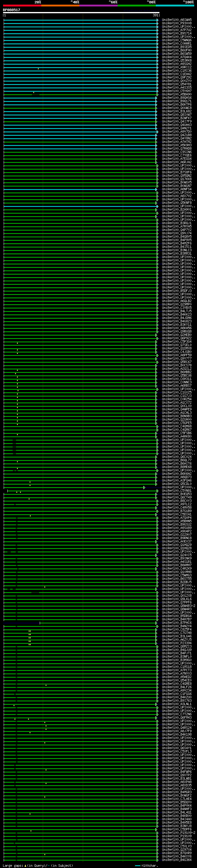Click UniRef100_C1MI36 hit label
The image size is (197, 868).
pyautogui.click(x=177, y=71)
